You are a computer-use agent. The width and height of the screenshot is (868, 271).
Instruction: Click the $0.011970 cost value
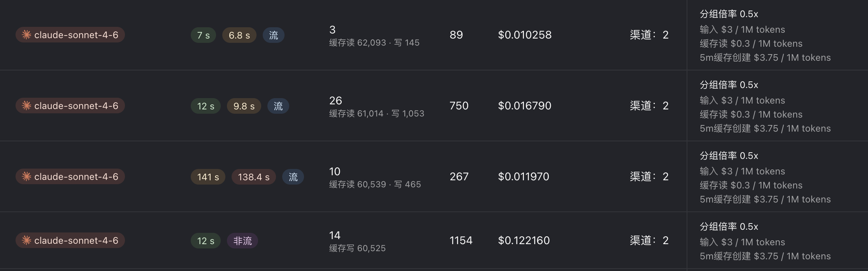523,176
